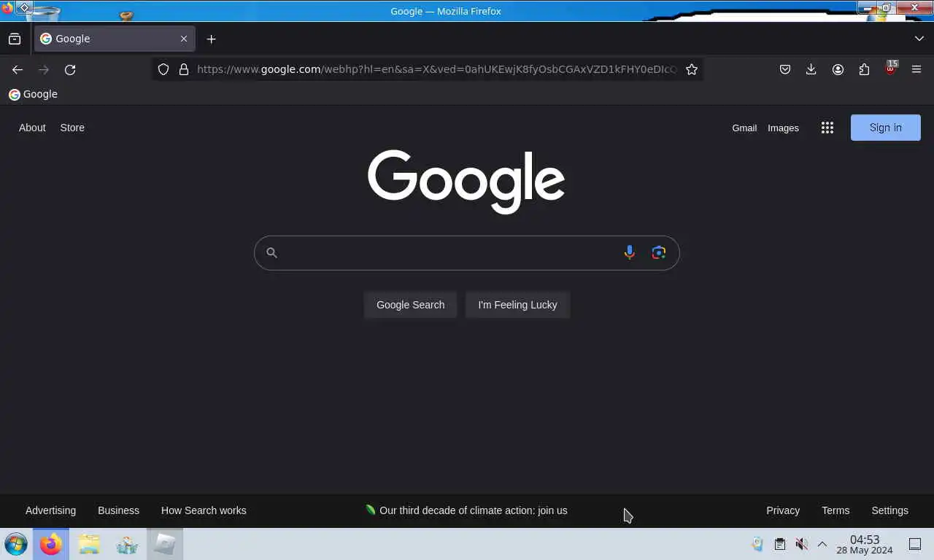Click the magnifier icon in search box
Image resolution: width=934 pixels, height=560 pixels.
tap(271, 252)
